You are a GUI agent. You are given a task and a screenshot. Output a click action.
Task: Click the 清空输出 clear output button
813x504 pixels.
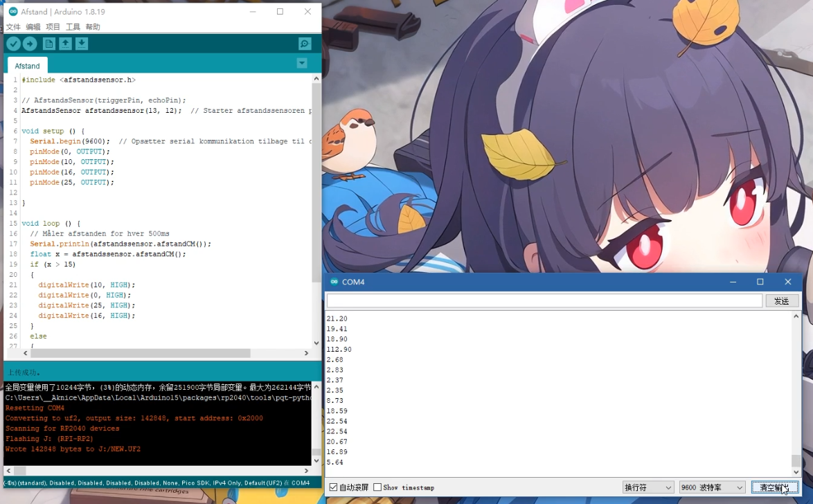click(775, 487)
